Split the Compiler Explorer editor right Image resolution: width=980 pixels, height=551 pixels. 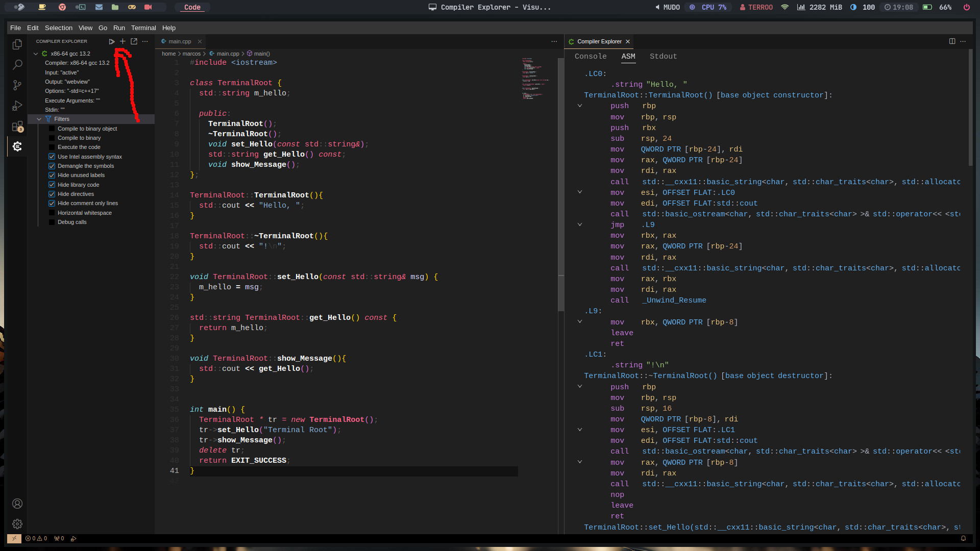coord(952,41)
